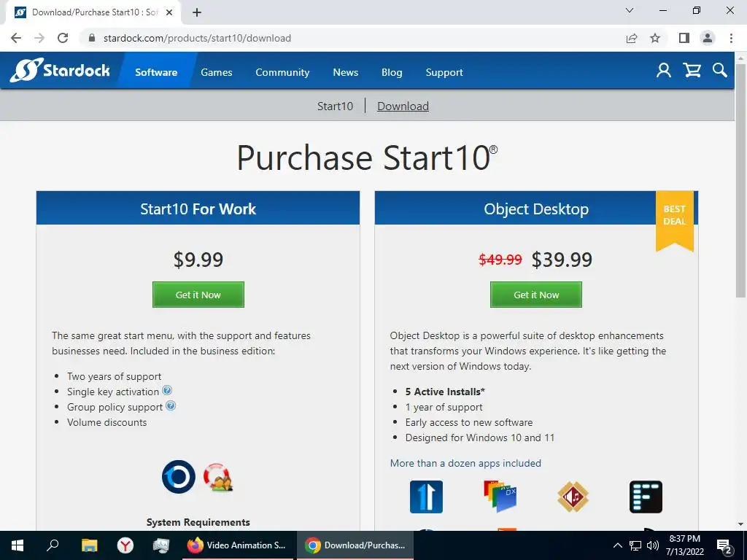Click the diamond-shaped sound app icon
The width and height of the screenshot is (747, 560).
coord(573,497)
